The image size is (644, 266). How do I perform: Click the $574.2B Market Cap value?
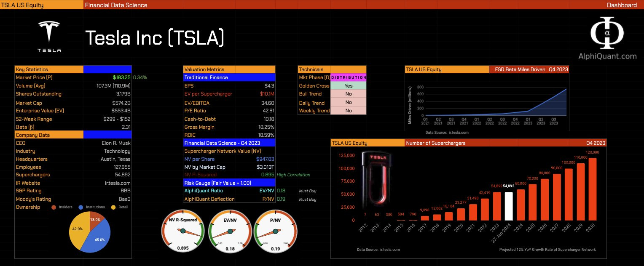[x=121, y=103]
